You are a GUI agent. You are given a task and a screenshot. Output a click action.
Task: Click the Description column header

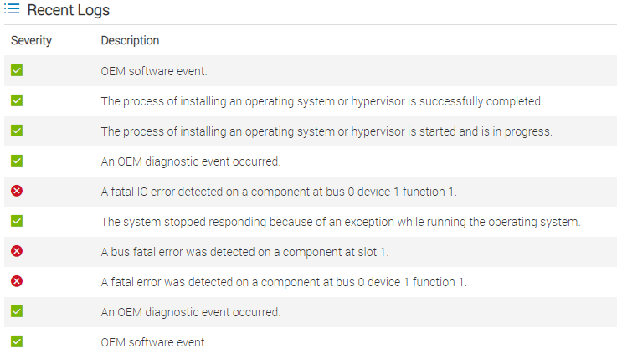130,40
